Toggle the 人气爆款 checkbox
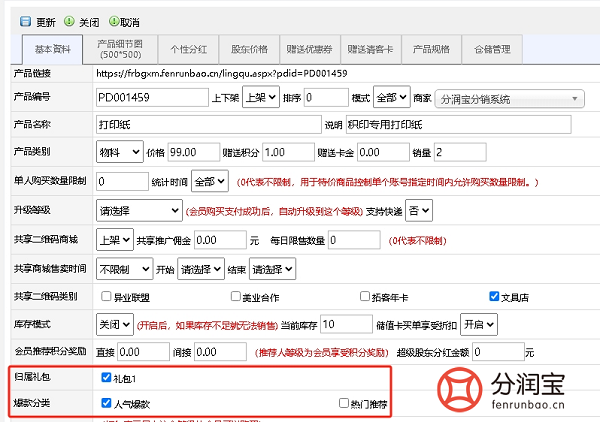 point(107,403)
